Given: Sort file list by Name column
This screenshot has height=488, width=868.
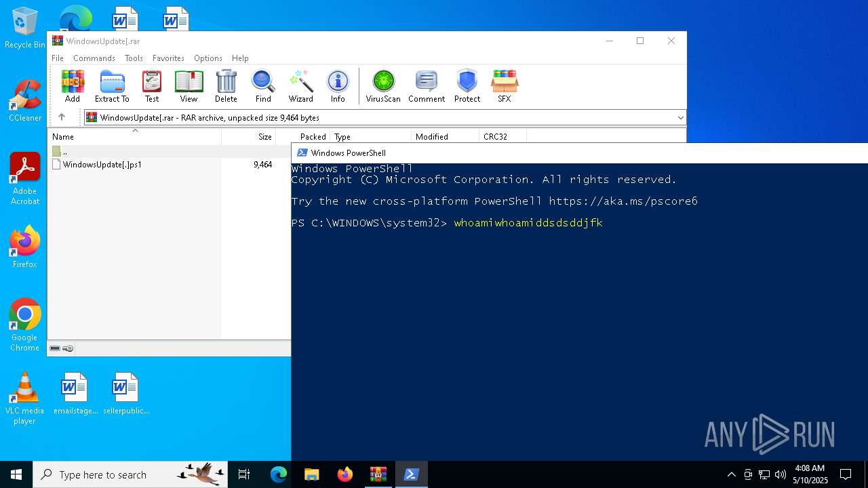Looking at the screenshot, I should pyautogui.click(x=134, y=136).
